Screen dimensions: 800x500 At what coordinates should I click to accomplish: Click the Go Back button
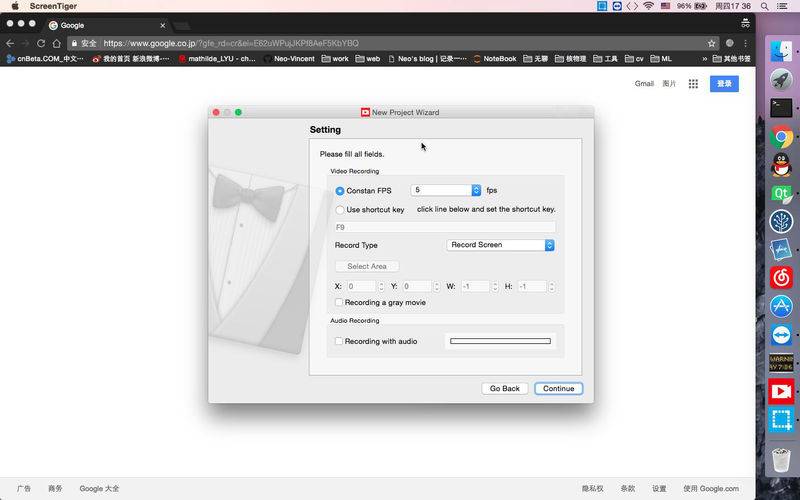(505, 389)
